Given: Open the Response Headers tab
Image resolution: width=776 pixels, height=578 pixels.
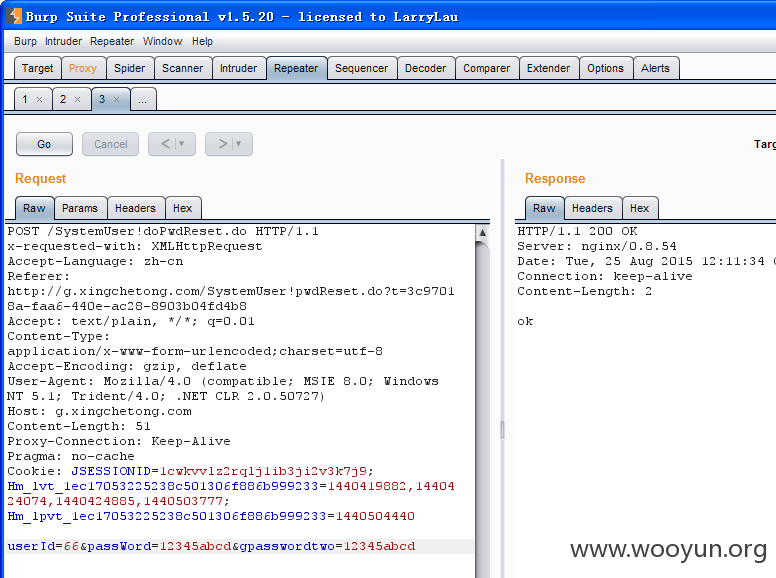Looking at the screenshot, I should coord(592,208).
